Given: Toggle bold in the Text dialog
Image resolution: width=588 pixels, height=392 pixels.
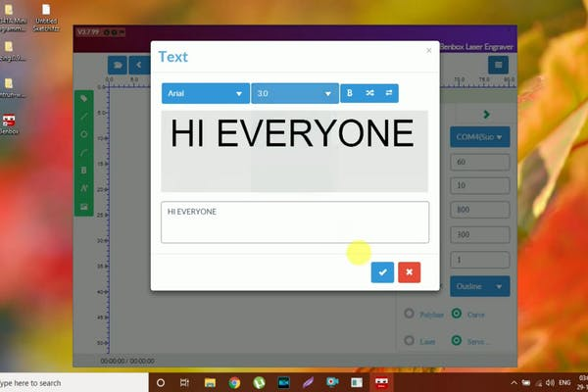Looking at the screenshot, I should [350, 93].
